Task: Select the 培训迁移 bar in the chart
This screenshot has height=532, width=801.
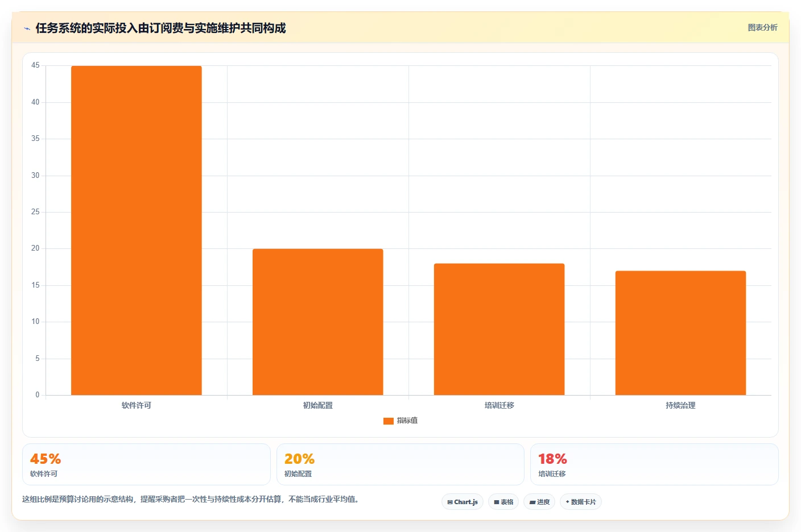Action: coord(499,329)
